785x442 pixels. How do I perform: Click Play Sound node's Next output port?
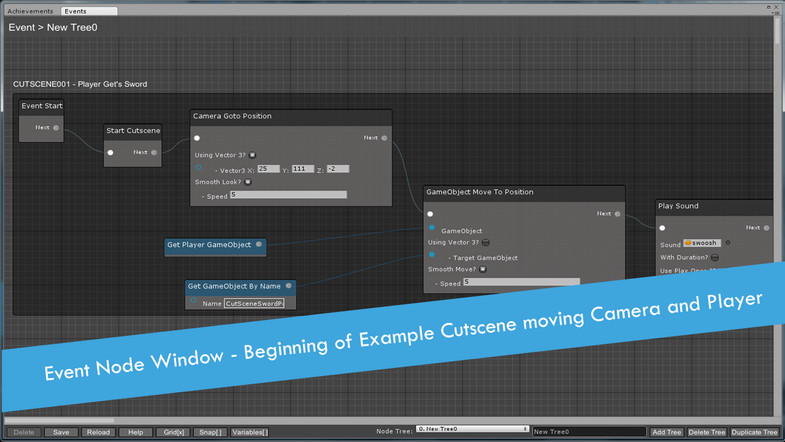pos(766,228)
